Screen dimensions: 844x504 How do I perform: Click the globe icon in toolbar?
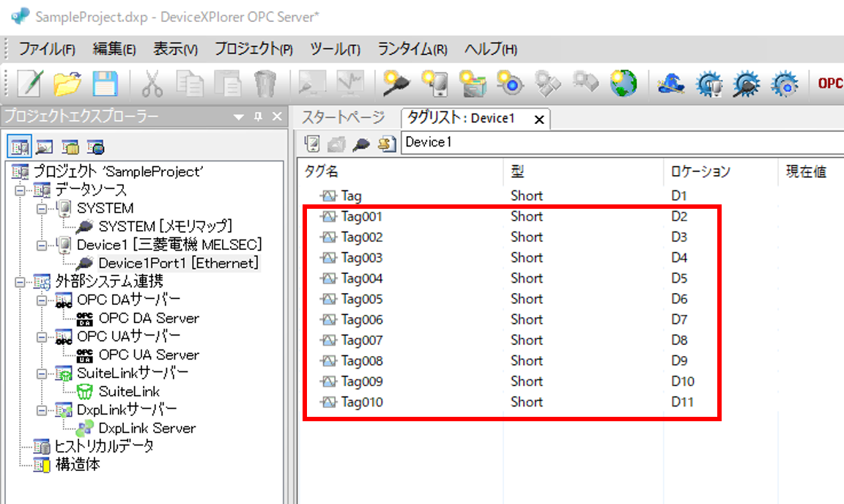click(x=622, y=83)
